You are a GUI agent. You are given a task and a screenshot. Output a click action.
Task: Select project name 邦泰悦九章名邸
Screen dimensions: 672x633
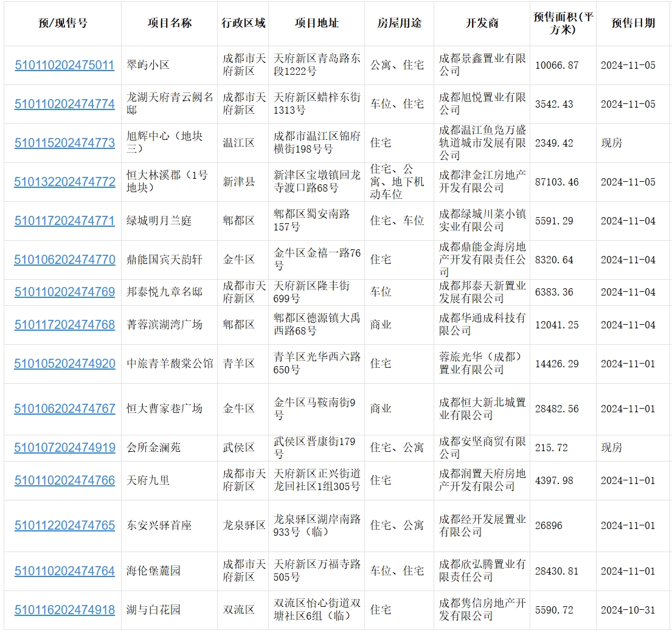[164, 292]
